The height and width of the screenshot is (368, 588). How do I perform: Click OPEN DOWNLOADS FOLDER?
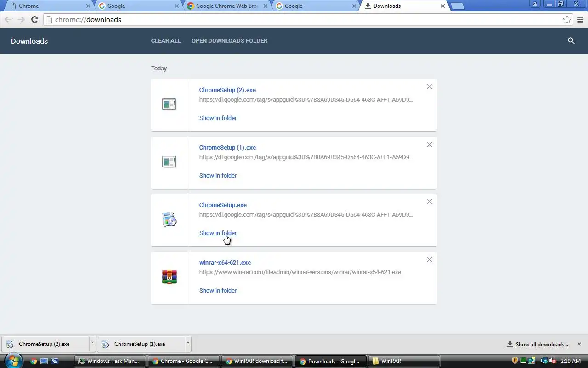[x=229, y=41]
